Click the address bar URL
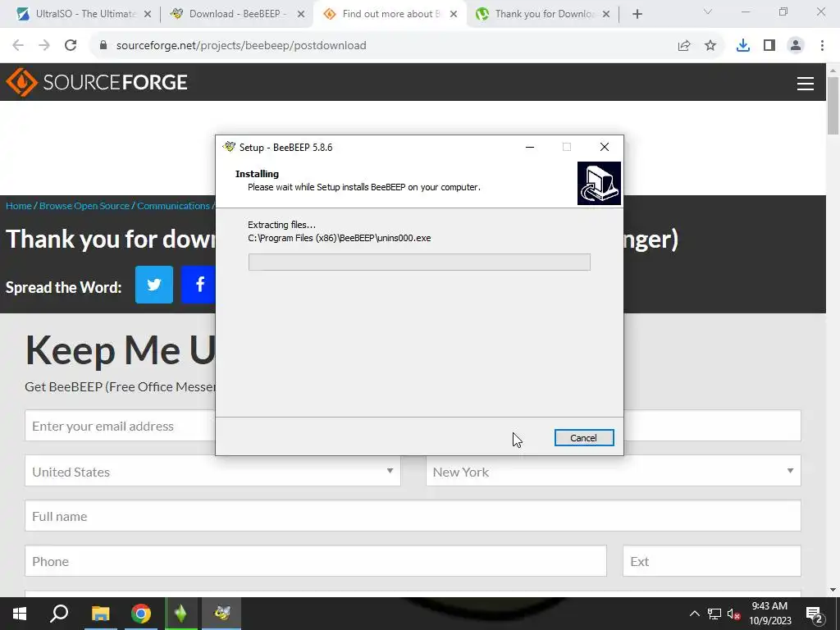 pyautogui.click(x=241, y=46)
